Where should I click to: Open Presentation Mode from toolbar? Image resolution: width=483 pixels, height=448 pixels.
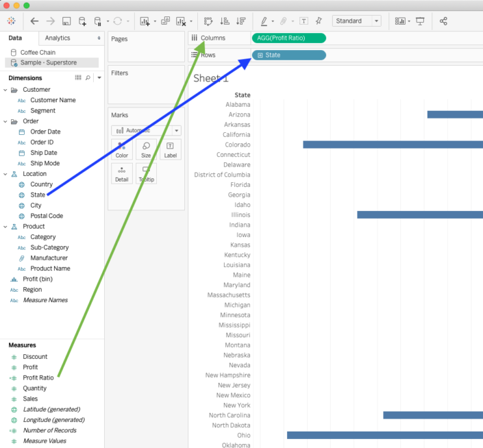(420, 21)
